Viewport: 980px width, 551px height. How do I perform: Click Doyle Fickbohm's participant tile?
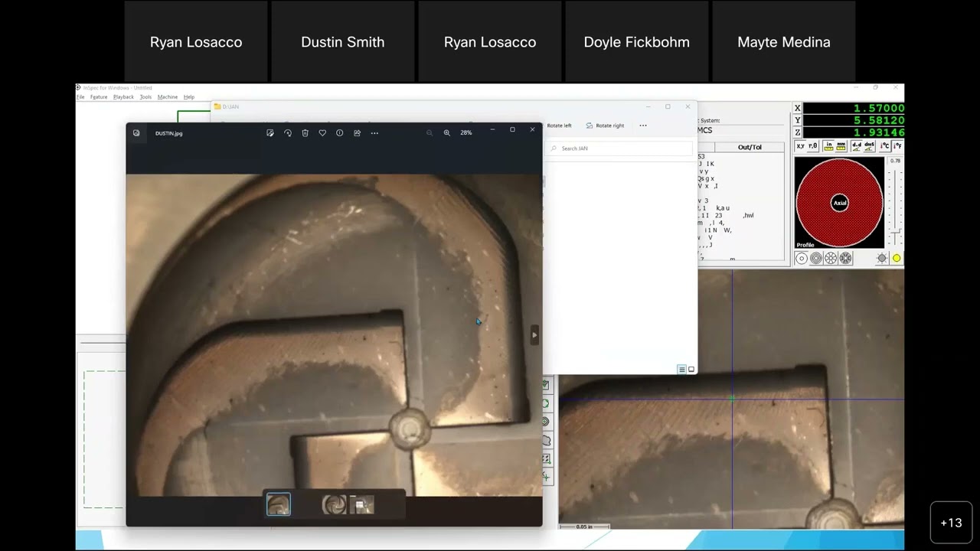[x=637, y=41]
